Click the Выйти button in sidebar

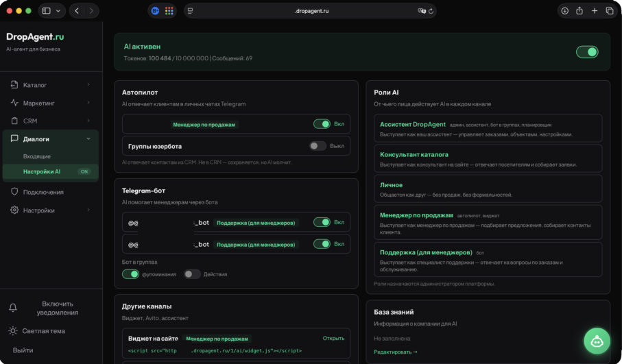point(23,350)
